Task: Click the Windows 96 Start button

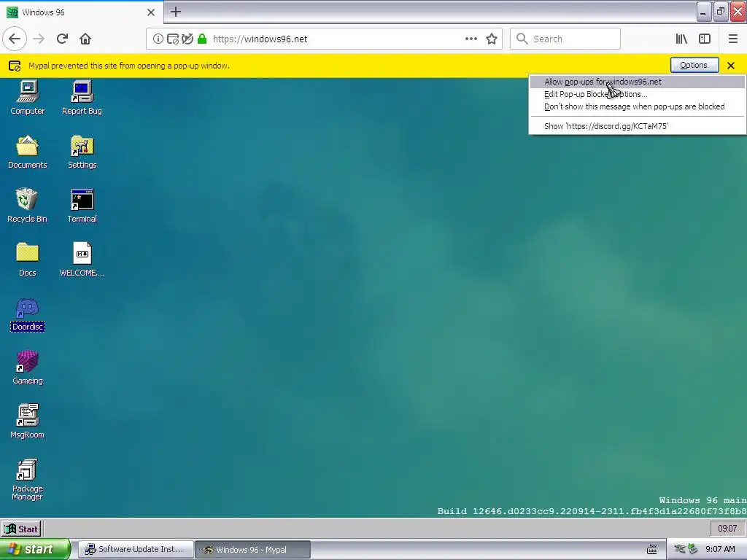Action: 21,529
